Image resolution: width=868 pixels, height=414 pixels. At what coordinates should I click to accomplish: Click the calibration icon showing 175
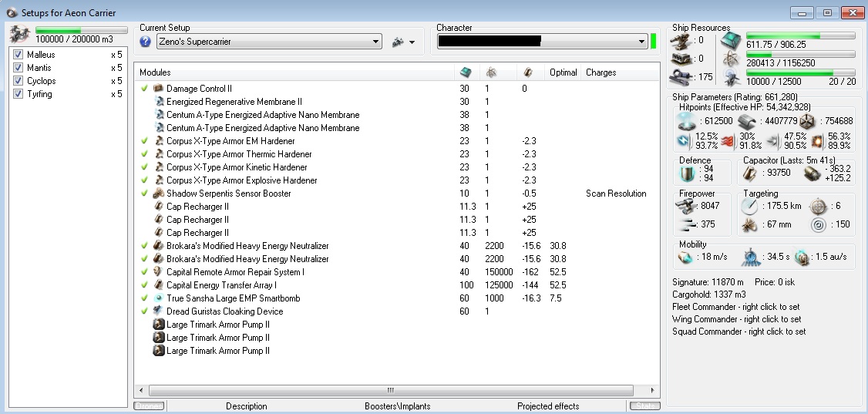point(681,77)
